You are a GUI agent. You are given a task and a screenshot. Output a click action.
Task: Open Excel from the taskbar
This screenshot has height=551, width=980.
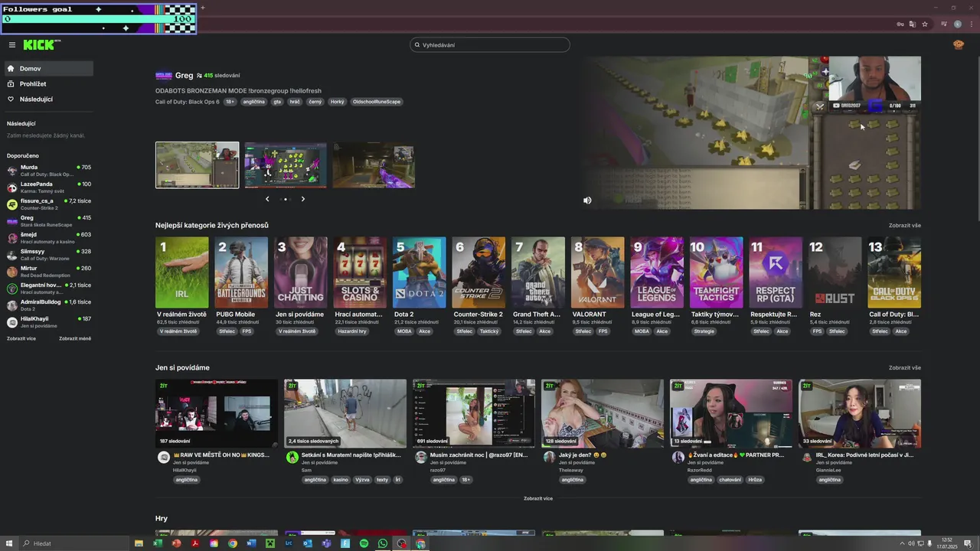point(157,543)
